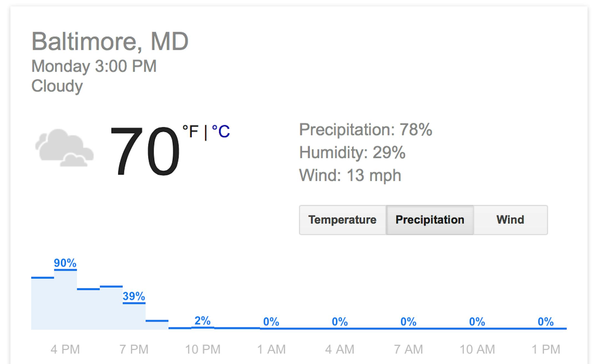Select the 10 AM time label

point(477,349)
